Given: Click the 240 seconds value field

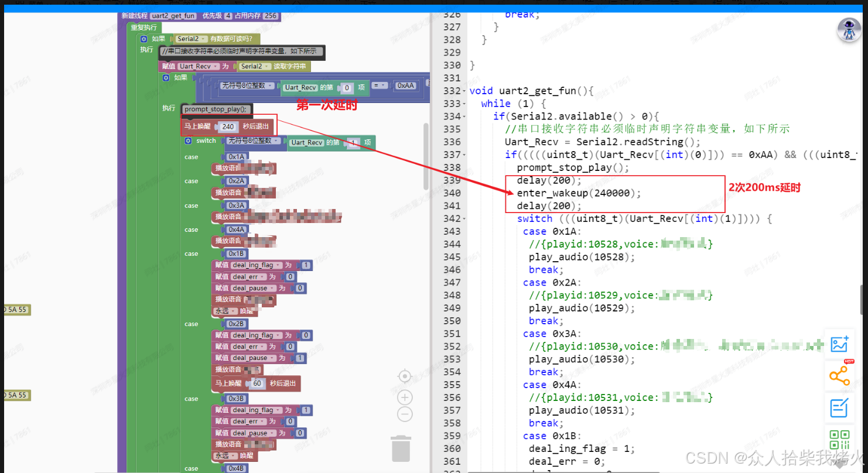Looking at the screenshot, I should (228, 126).
